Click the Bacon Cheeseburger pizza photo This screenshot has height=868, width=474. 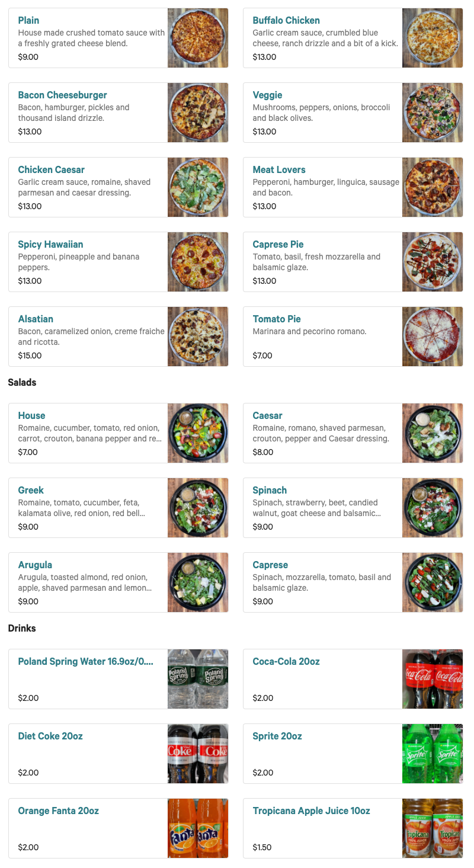pos(198,113)
